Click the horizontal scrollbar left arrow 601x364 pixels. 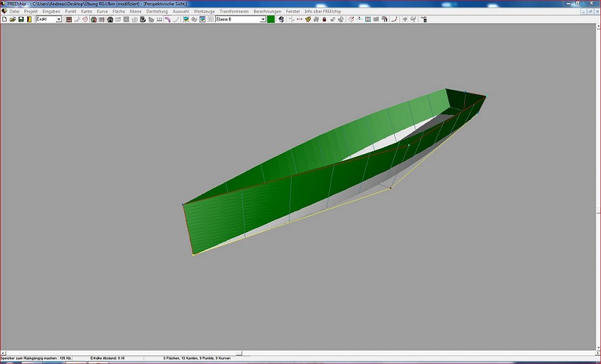pos(3,353)
